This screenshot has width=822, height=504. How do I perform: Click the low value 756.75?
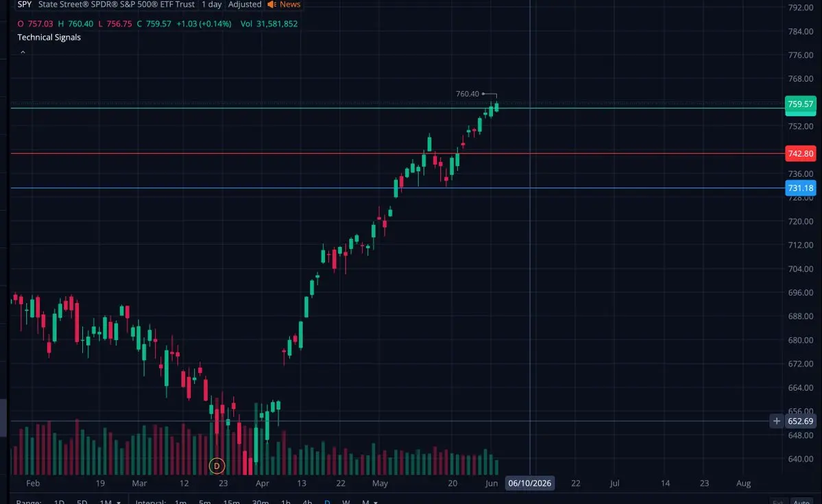(119, 23)
